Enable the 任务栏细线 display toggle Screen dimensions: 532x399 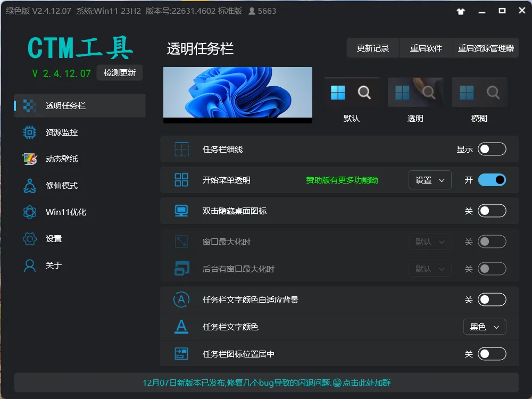coord(492,149)
